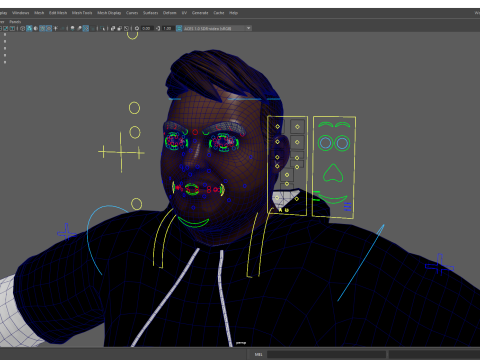Enable X-Ray Joints icon
480x360 pixels.
[x=126, y=28]
